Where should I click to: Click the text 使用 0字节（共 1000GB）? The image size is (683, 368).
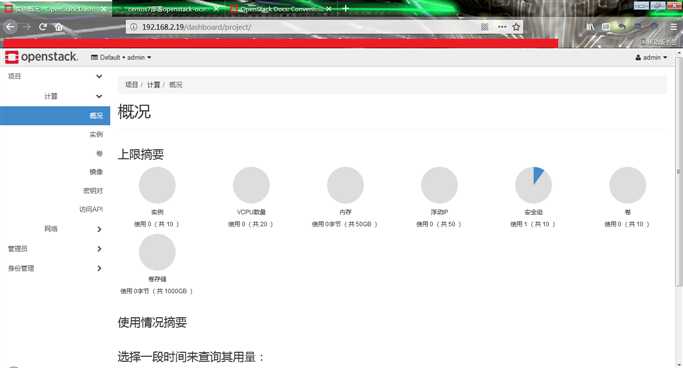click(x=156, y=291)
